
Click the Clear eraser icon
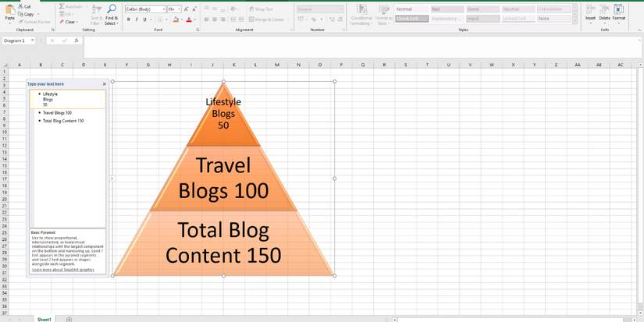click(62, 22)
